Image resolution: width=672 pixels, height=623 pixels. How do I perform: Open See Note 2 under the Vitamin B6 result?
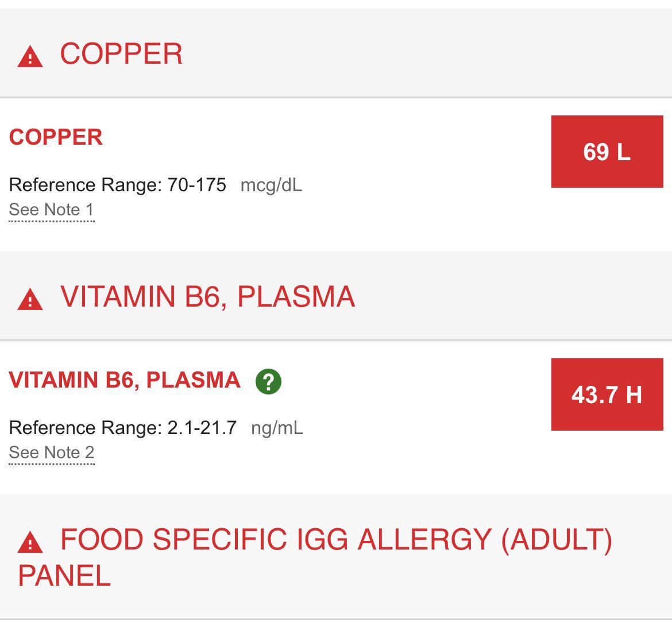(x=52, y=453)
